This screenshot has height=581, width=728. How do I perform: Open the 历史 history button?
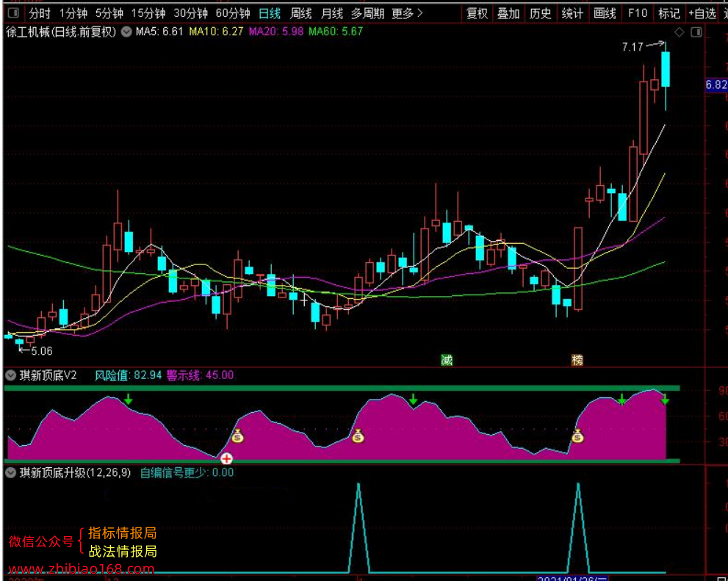tap(541, 13)
